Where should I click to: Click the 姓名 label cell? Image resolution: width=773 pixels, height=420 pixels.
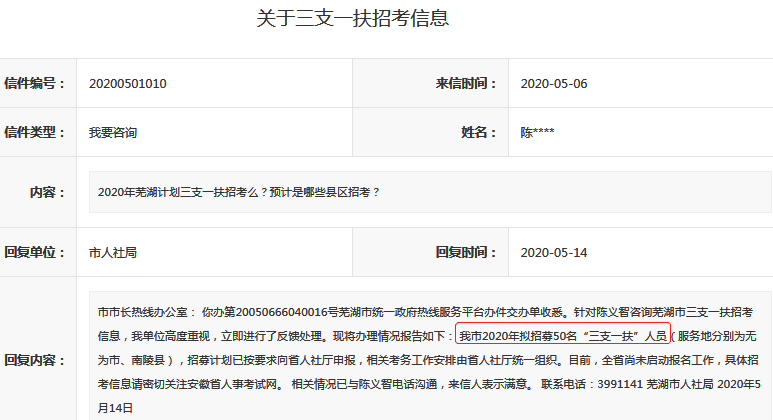click(x=478, y=132)
